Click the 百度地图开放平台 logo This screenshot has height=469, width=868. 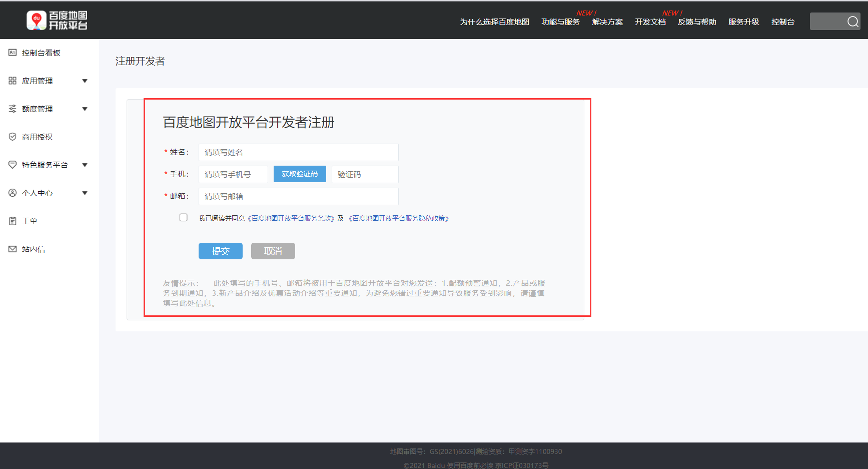click(57, 20)
